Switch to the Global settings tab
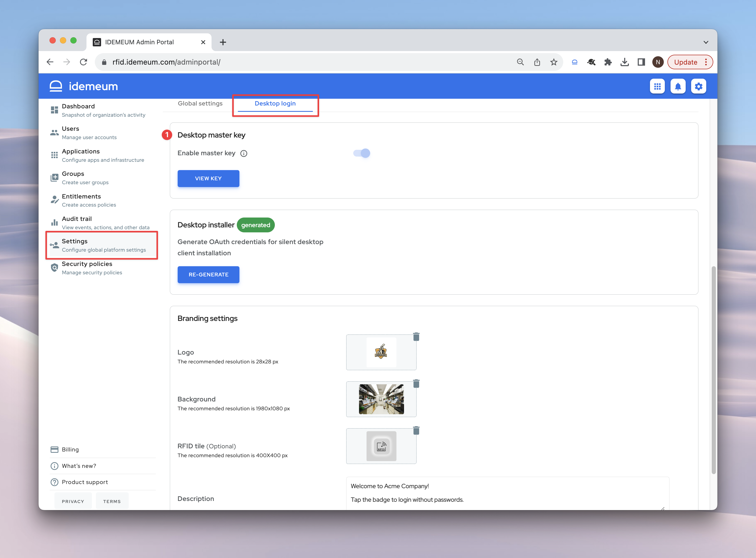 [200, 103]
